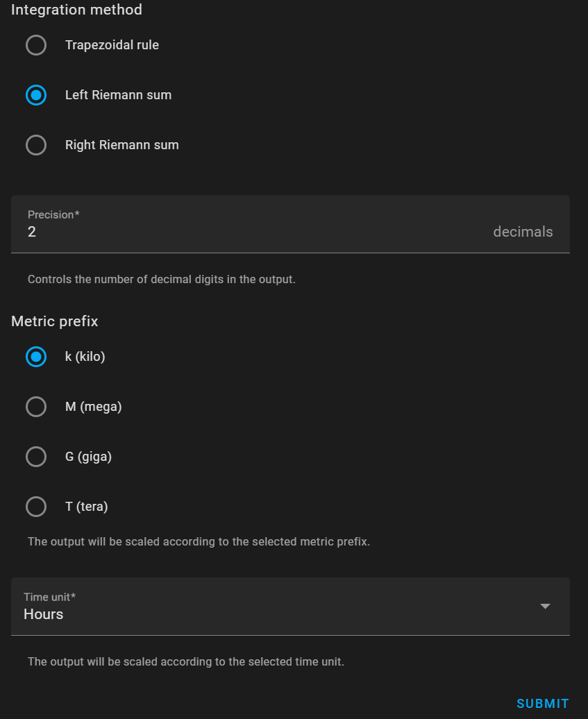Click the "decimals" suffix in Precision field
This screenshot has height=719, width=588.
click(x=523, y=232)
